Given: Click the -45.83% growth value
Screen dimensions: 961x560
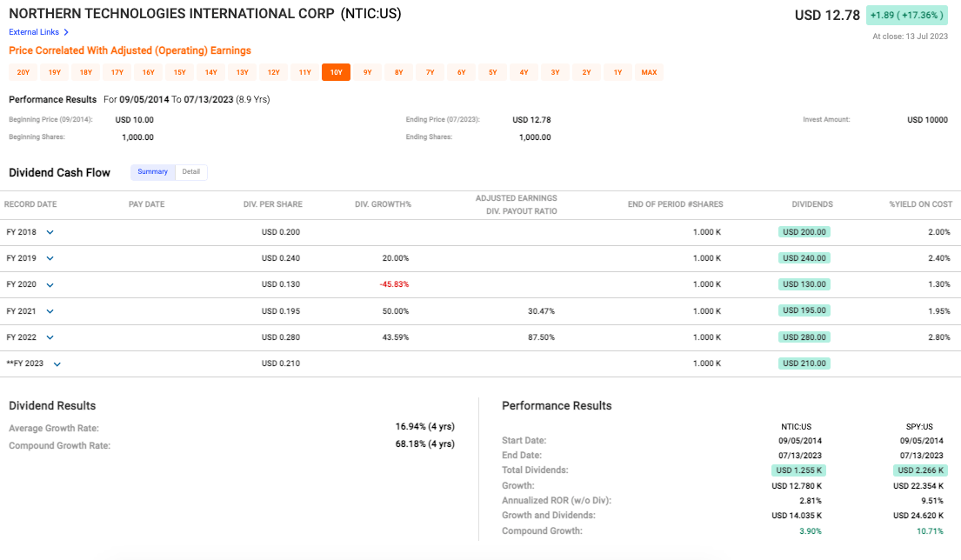Looking at the screenshot, I should (394, 284).
